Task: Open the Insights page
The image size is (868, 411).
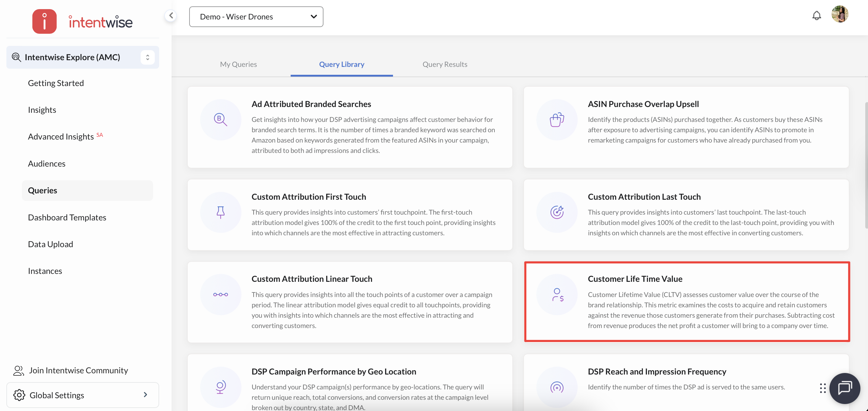Action: click(42, 109)
